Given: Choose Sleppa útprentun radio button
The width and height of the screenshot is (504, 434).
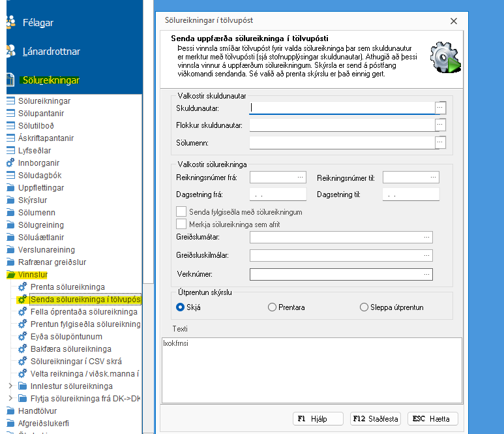Looking at the screenshot, I should pyautogui.click(x=364, y=307).
